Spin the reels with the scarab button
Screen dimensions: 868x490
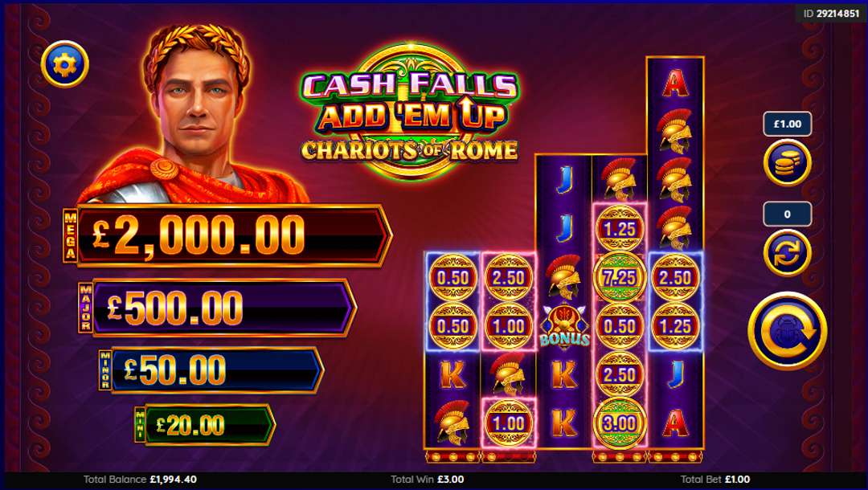pos(787,331)
